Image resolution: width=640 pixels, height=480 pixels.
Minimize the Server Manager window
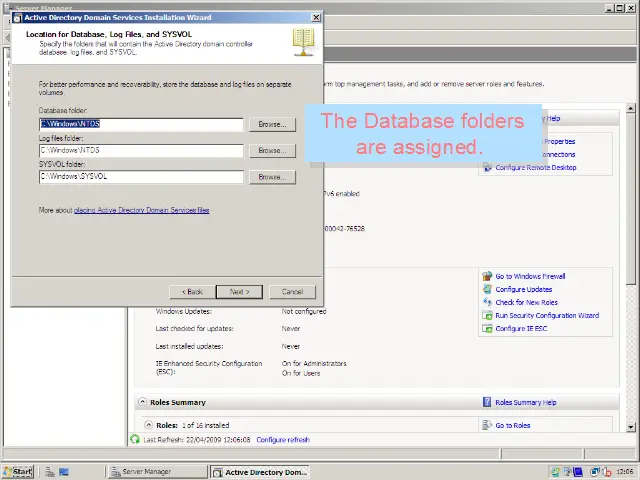pos(610,8)
